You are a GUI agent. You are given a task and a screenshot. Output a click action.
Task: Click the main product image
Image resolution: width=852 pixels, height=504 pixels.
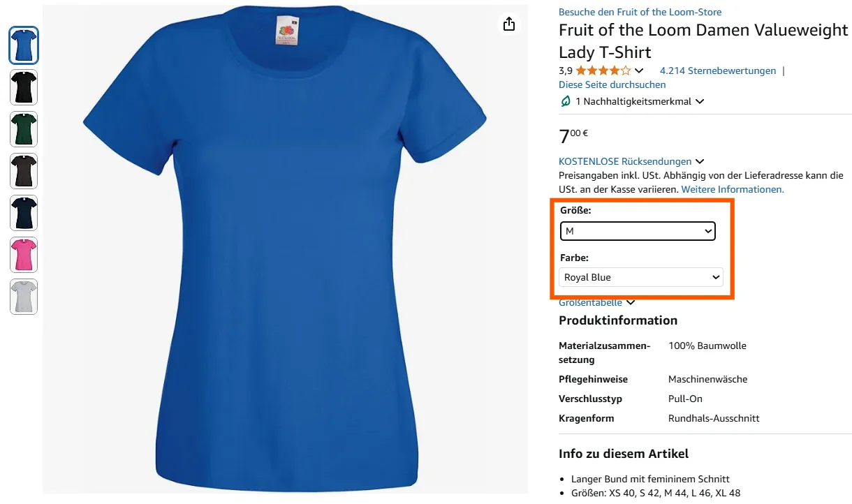[x=285, y=251]
